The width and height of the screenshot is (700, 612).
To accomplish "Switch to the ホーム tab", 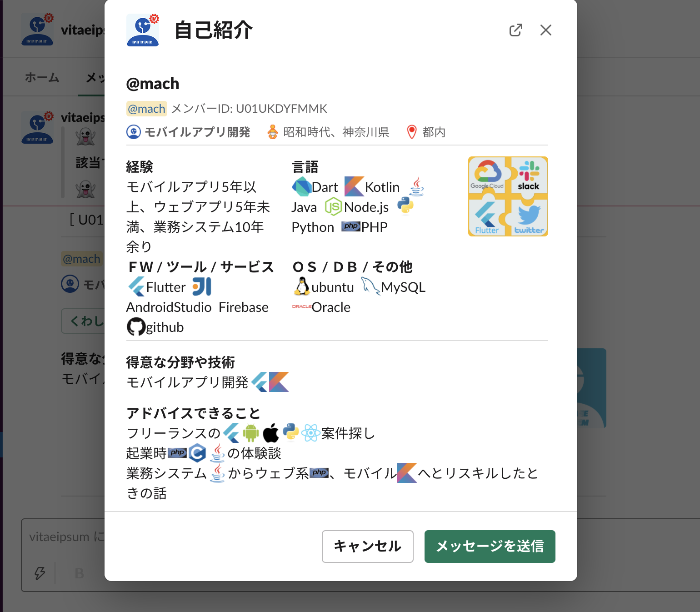I will point(42,77).
